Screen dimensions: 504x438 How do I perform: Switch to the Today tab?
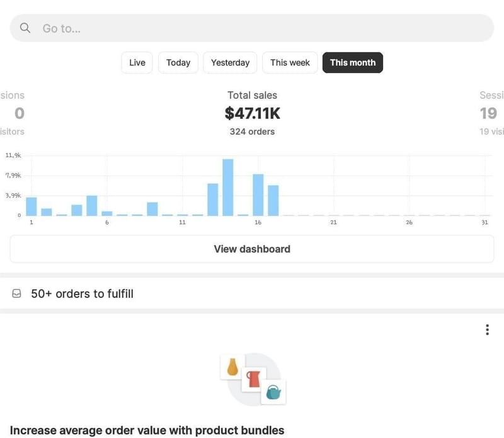pos(178,63)
